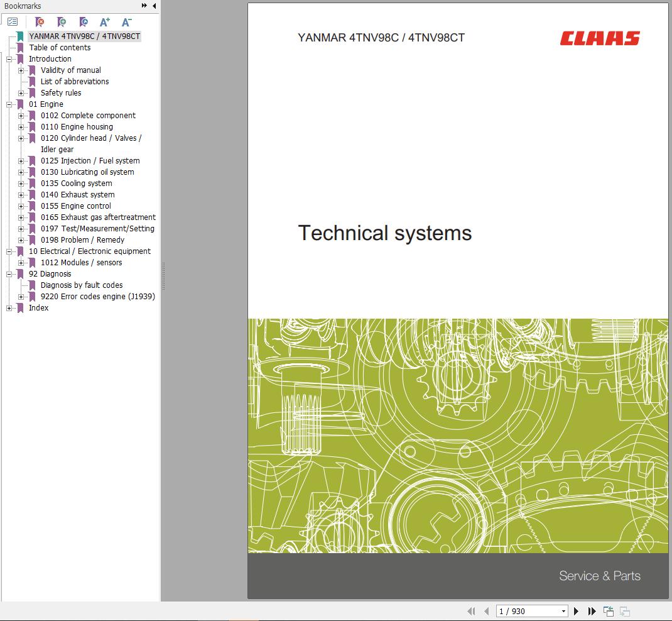
Task: Expand the 0197 Test/Measurement/Setting node
Action: tap(21, 229)
